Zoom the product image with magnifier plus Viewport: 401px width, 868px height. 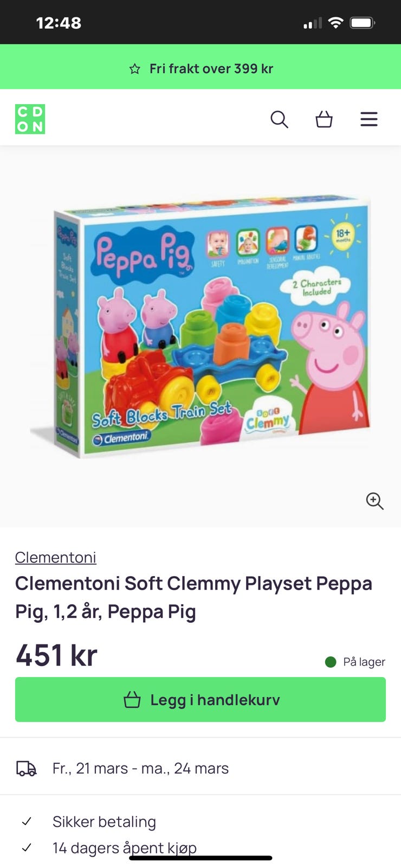tap(375, 501)
